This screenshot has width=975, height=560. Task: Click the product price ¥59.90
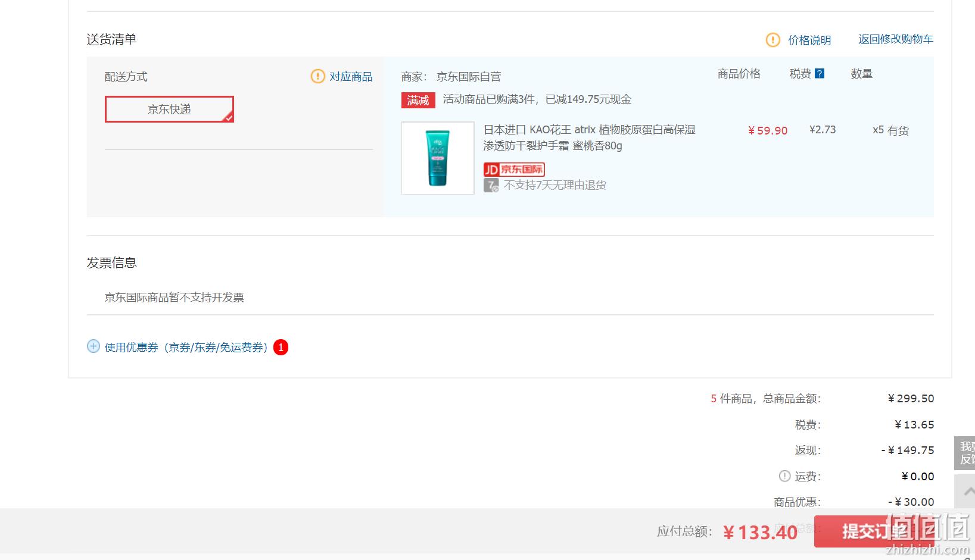pyautogui.click(x=768, y=130)
